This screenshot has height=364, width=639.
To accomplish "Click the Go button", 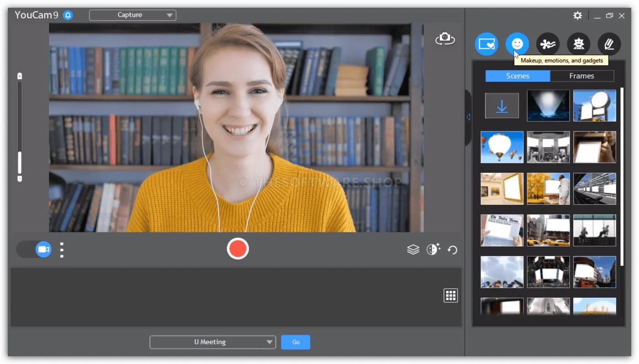I will click(296, 342).
